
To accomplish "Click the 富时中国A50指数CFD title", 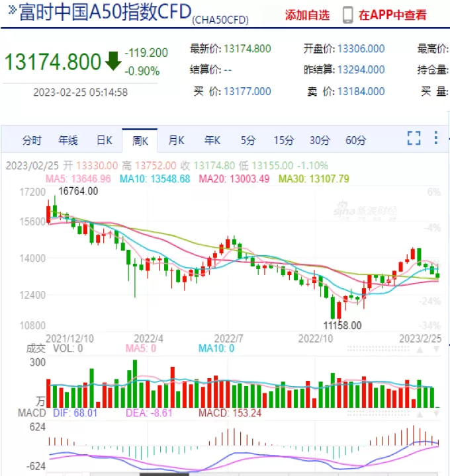I will click(x=105, y=12).
